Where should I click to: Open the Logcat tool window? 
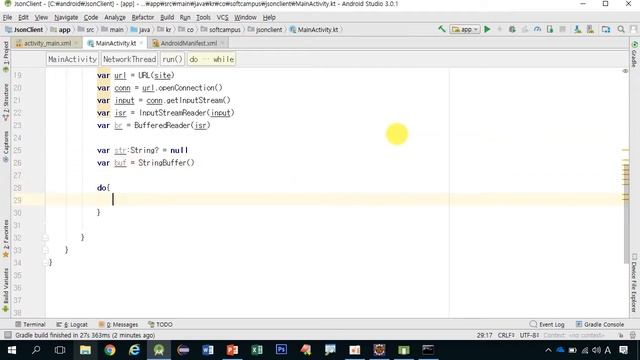(72, 324)
